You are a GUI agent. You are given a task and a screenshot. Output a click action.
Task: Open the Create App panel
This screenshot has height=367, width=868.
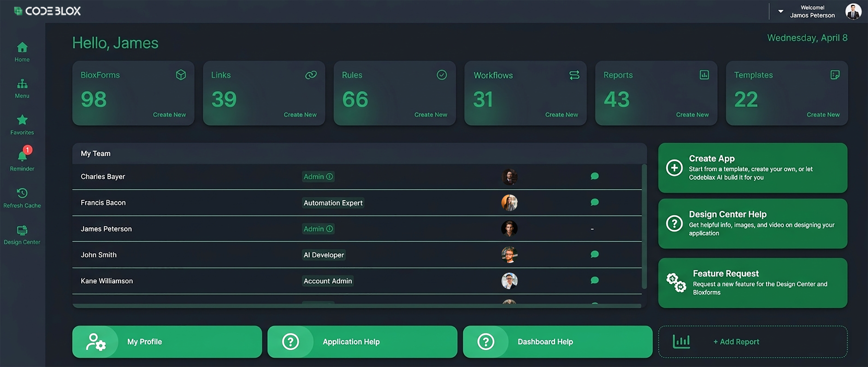click(x=752, y=168)
